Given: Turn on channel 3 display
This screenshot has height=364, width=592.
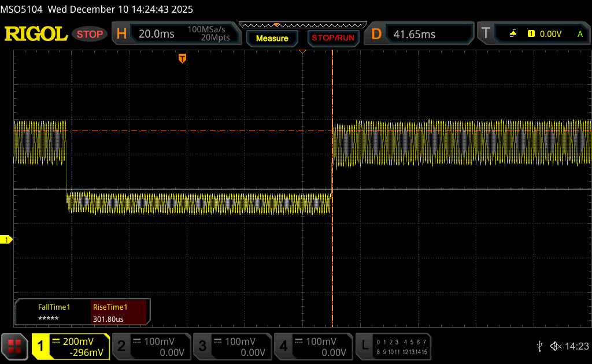Looking at the screenshot, I should (232, 346).
